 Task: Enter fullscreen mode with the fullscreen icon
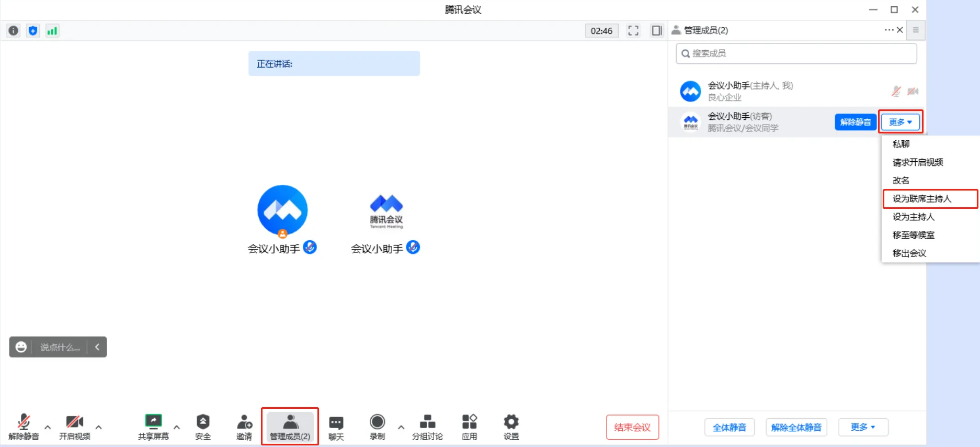[x=633, y=30]
